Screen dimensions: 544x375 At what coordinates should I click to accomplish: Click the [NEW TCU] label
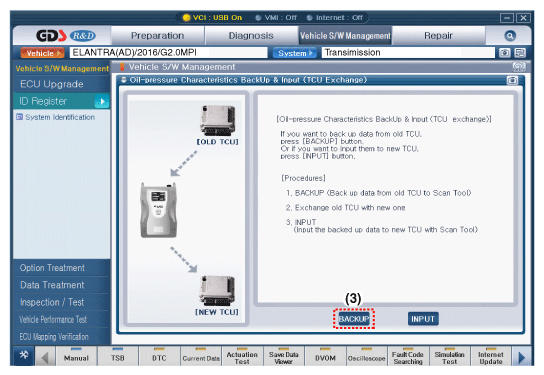216,312
